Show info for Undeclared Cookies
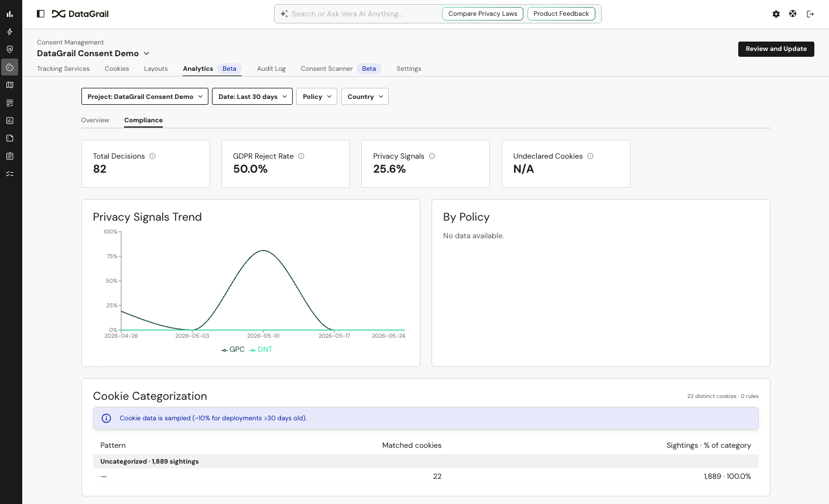The width and height of the screenshot is (829, 504). tap(590, 156)
